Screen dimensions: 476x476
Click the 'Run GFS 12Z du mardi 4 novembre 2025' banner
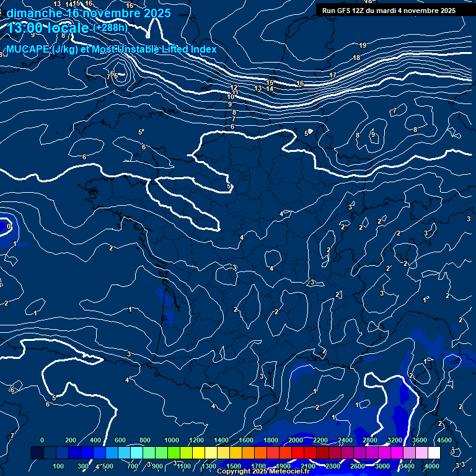(389, 11)
